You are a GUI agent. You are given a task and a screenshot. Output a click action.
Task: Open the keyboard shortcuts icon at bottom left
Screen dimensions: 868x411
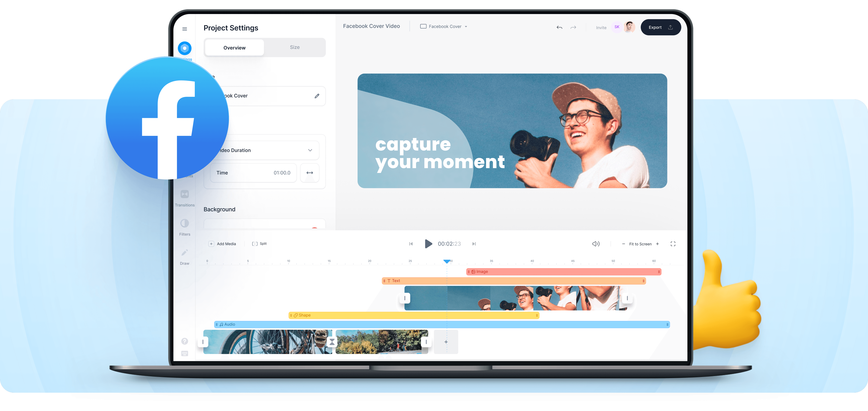pyautogui.click(x=185, y=353)
